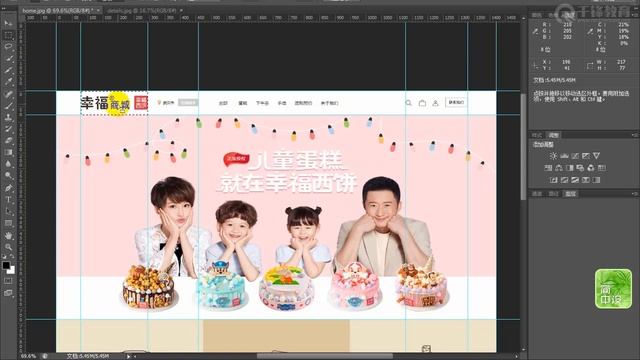The image size is (640, 360).
Task: Select the Hand tool
Action: [x=8, y=236]
